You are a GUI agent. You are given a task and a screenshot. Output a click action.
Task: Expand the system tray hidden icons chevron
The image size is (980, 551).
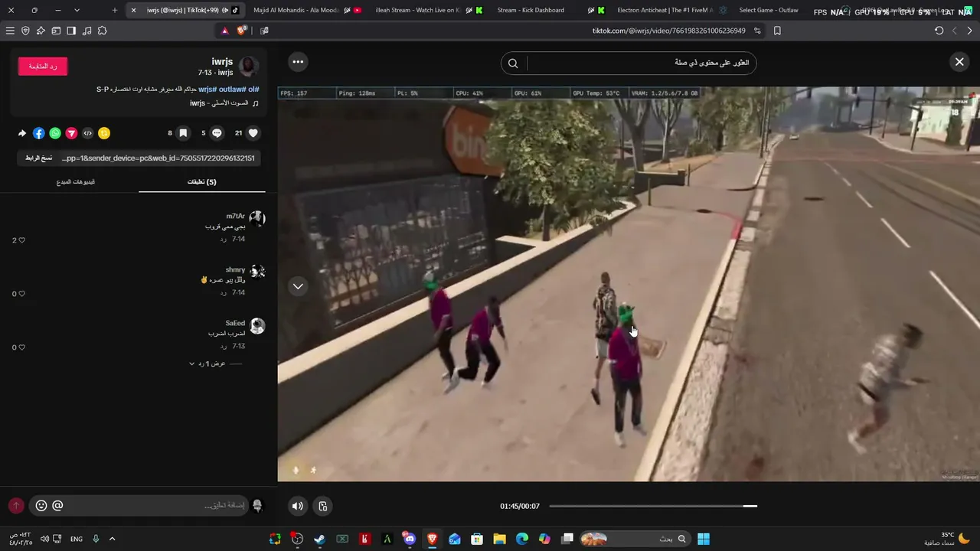pos(112,539)
